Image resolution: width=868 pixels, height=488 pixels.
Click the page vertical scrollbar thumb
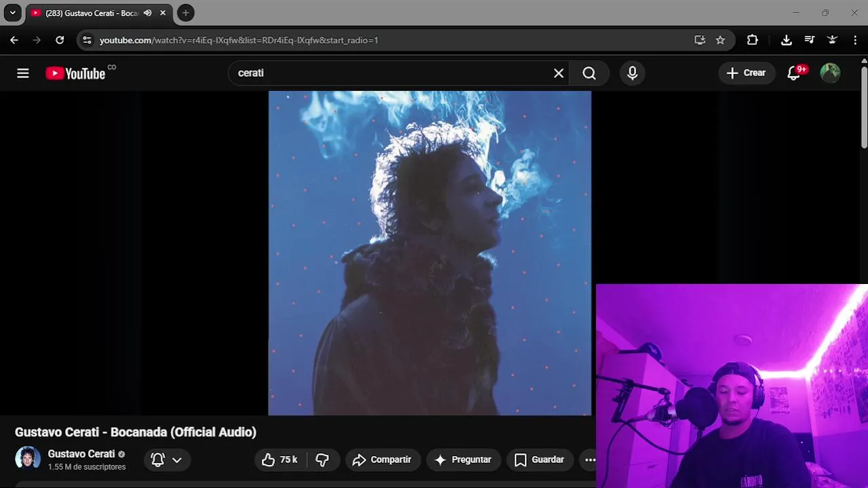tap(864, 107)
